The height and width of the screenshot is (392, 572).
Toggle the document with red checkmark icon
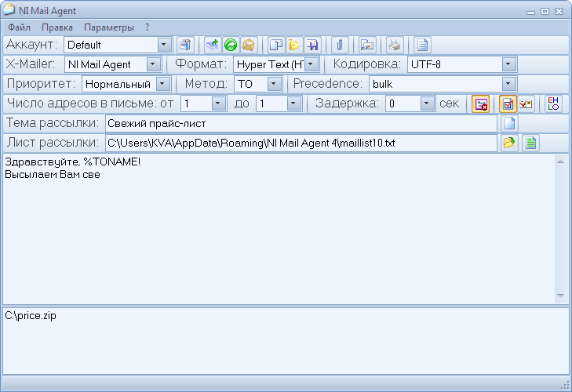[508, 104]
